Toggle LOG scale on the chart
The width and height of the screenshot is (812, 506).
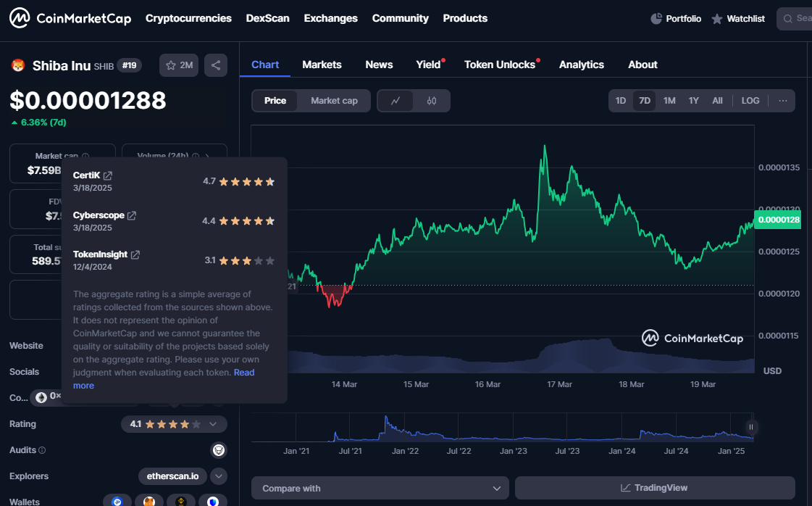tap(750, 101)
